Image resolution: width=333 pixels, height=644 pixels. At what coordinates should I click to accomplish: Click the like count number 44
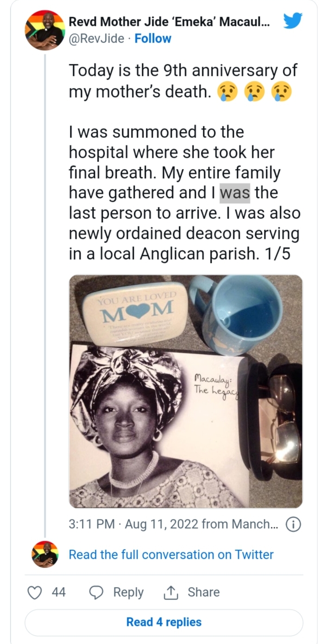(x=58, y=592)
